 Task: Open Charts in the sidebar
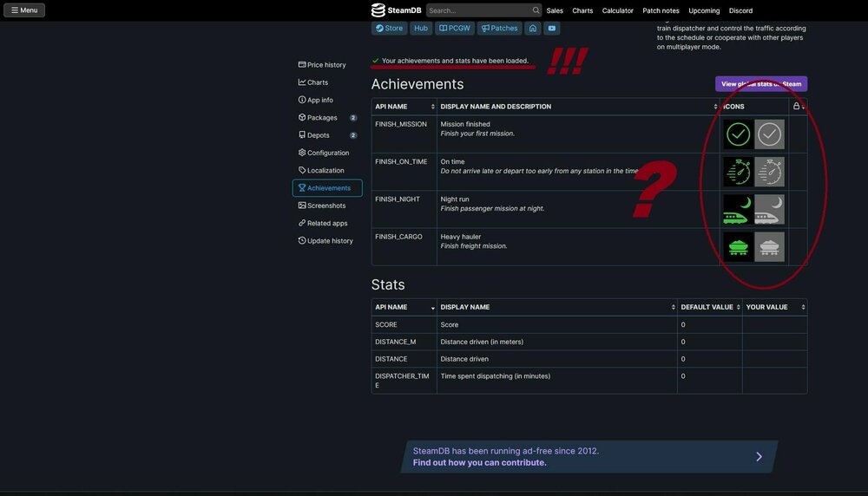326,82
